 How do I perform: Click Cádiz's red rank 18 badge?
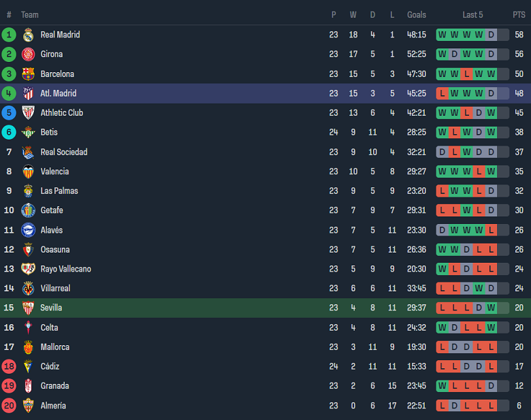tap(9, 366)
